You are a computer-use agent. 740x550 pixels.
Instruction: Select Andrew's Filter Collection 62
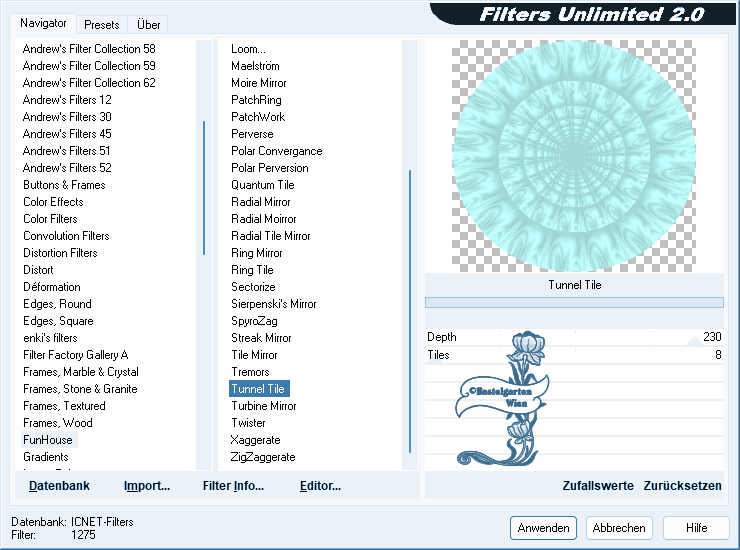point(89,83)
